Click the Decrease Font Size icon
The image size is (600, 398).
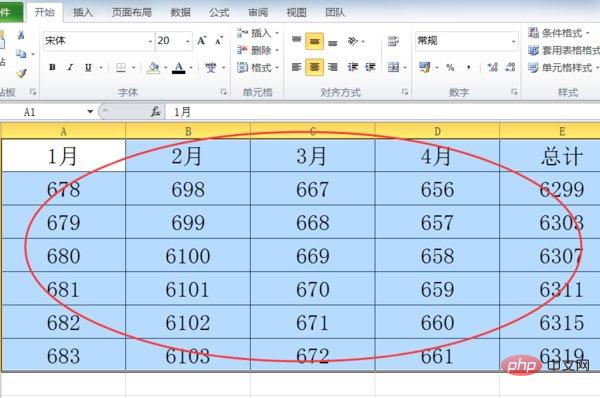click(x=219, y=40)
